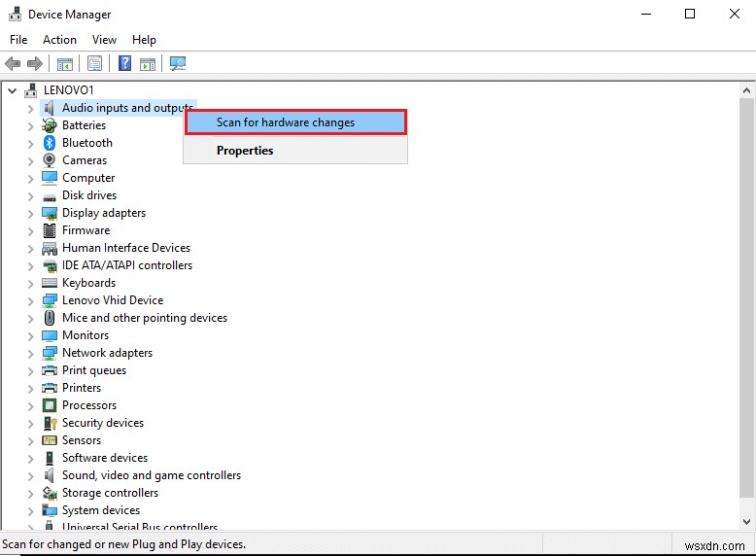Expand the Display adapters category
This screenshot has height=556, width=756.
click(30, 214)
